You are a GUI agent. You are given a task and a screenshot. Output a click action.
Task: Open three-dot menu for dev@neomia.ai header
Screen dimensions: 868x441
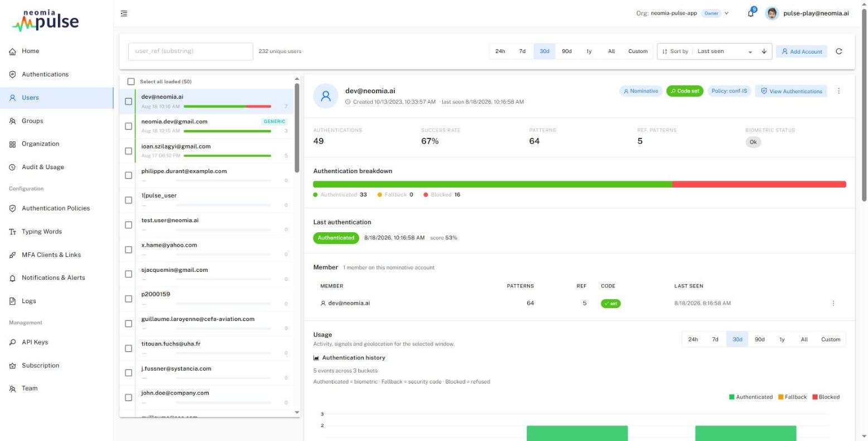[838, 91]
